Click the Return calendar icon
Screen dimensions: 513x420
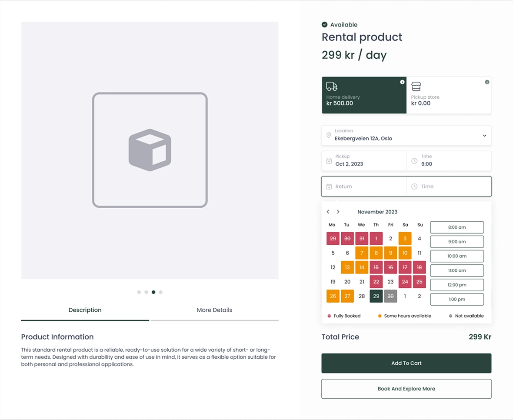coord(329,187)
